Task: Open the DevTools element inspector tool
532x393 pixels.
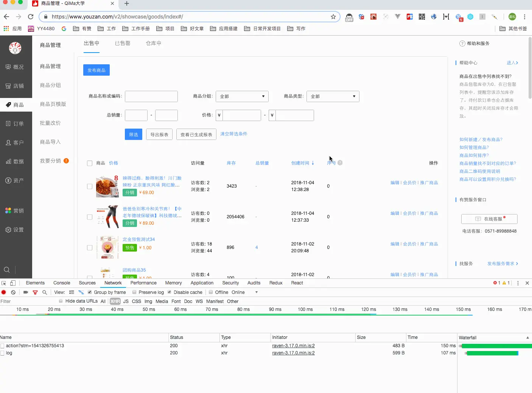Action: click(x=3, y=283)
